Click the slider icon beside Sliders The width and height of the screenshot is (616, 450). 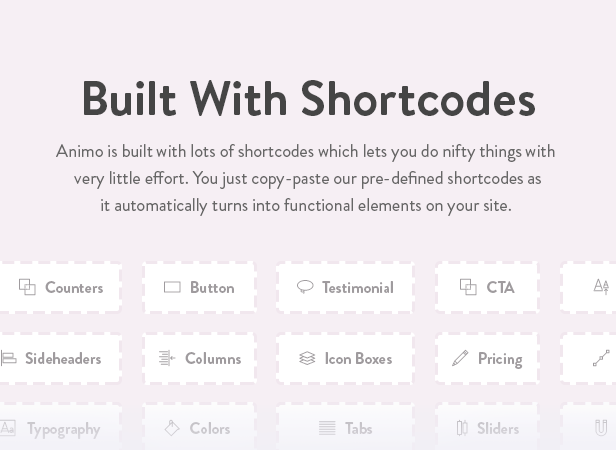pyautogui.click(x=462, y=428)
